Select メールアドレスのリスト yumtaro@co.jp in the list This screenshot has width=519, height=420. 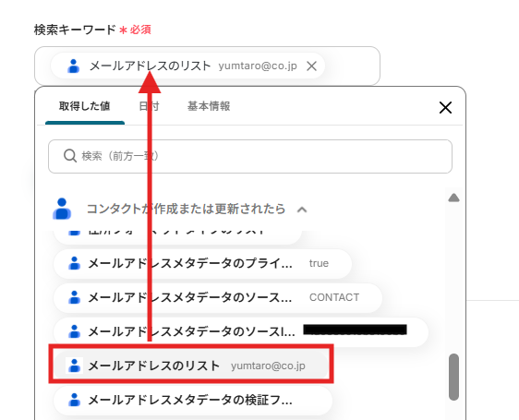pos(191,366)
